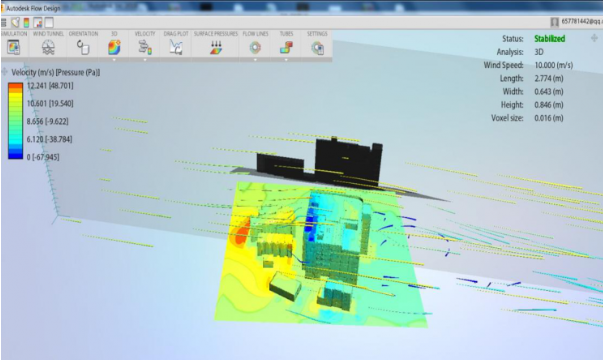This screenshot has height=360, width=603.
Task: Click the Flow Lines icon
Action: (x=255, y=48)
